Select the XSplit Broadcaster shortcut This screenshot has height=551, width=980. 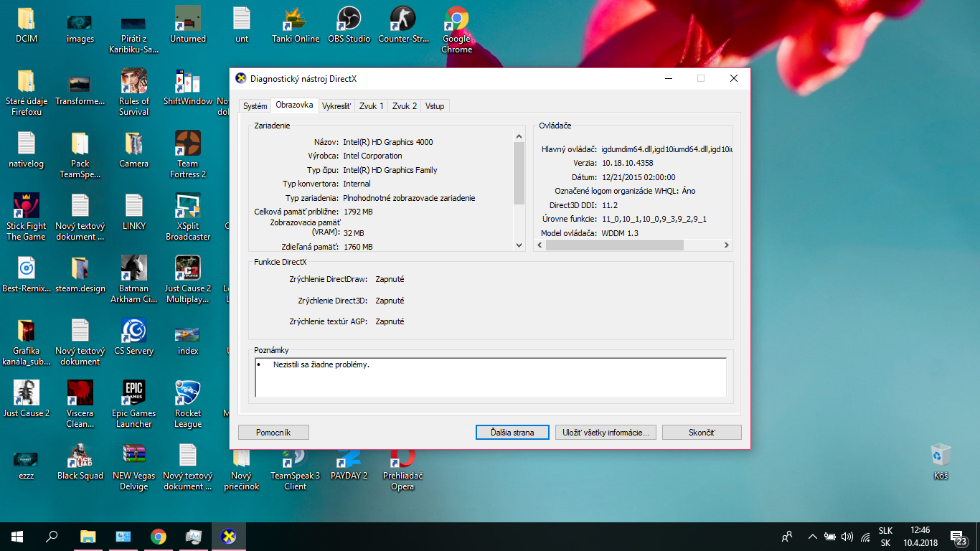pos(188,217)
